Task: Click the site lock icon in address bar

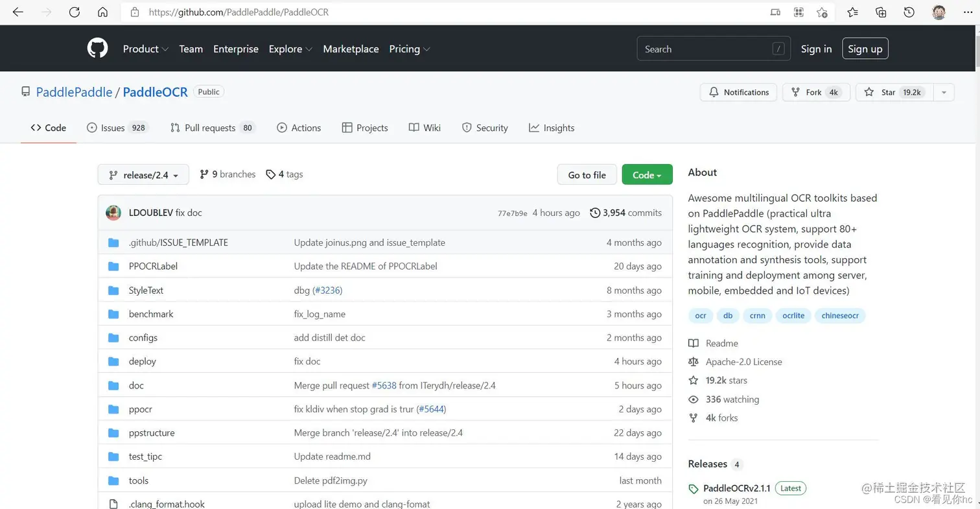Action: [x=135, y=12]
